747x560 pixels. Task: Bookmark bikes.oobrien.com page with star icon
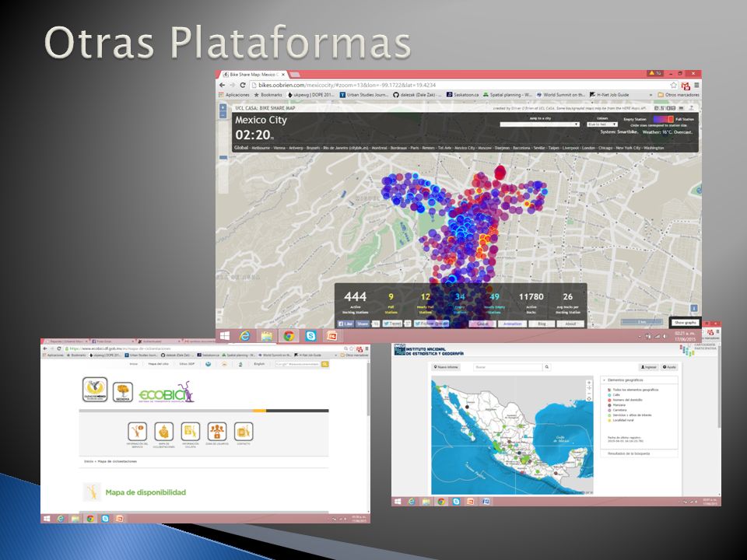tap(673, 86)
